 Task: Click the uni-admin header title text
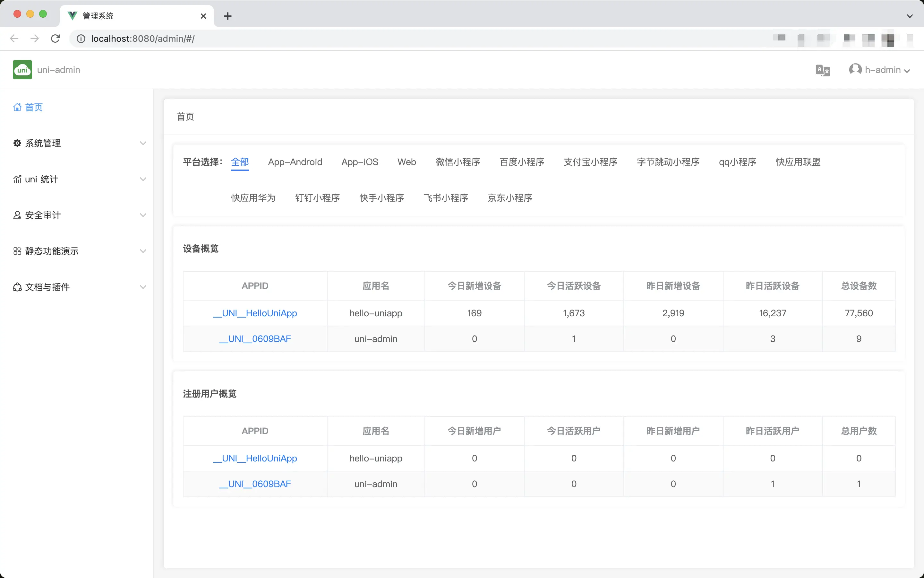pyautogui.click(x=58, y=70)
